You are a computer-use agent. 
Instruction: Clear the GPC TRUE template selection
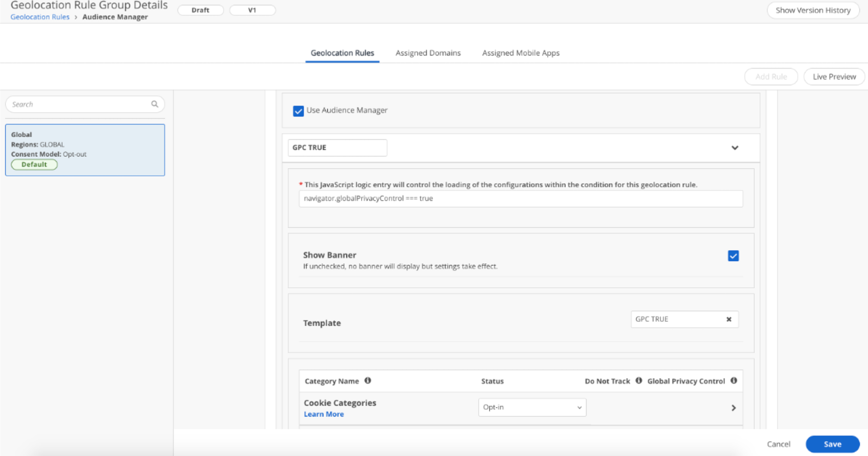(729, 319)
